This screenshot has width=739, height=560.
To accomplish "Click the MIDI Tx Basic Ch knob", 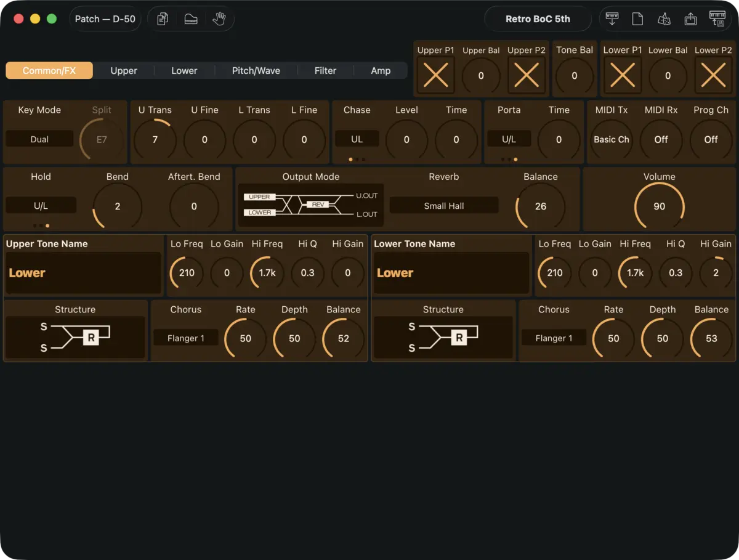I will 612,140.
